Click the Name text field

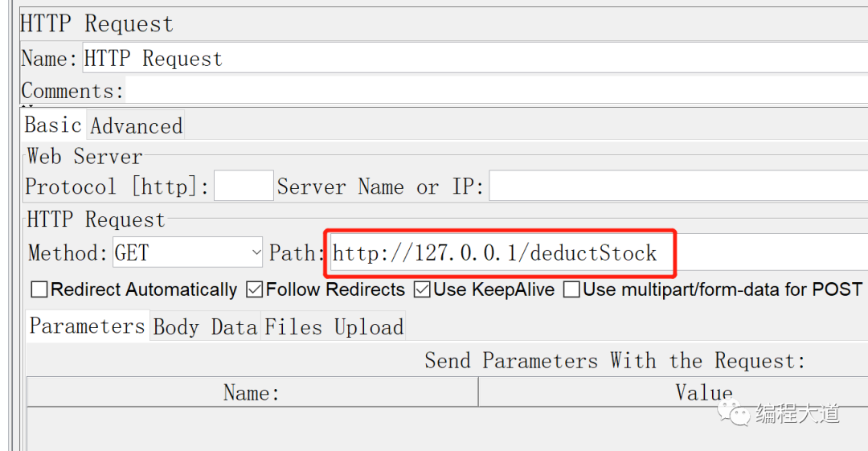click(x=474, y=59)
